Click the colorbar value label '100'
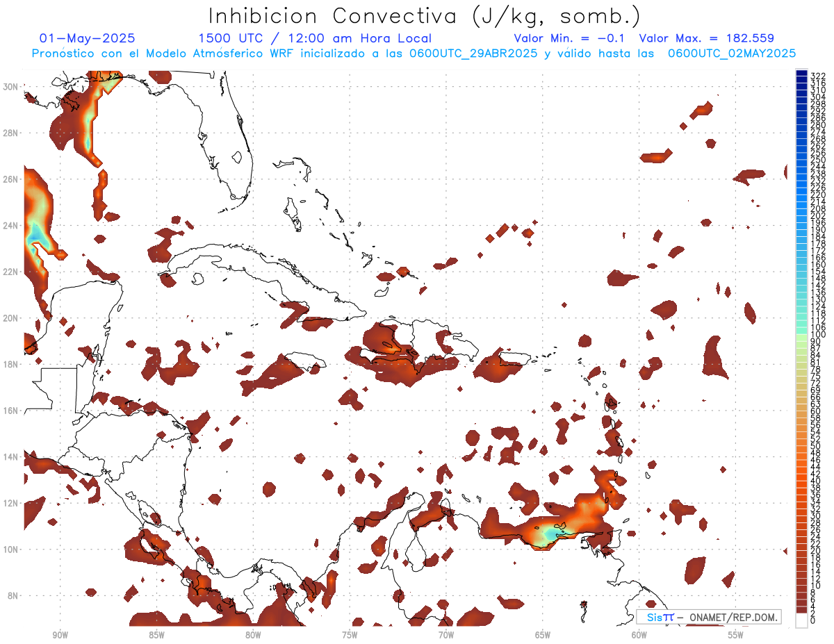 (818, 335)
